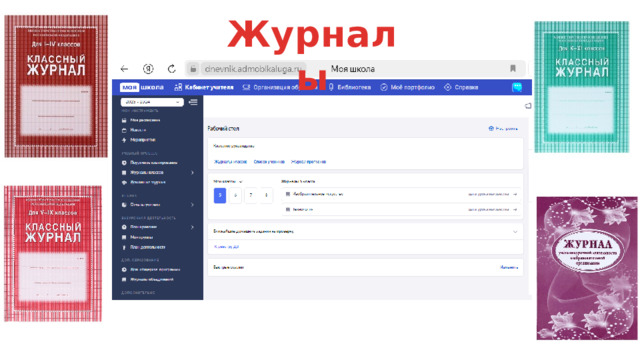The width and height of the screenshot is (640, 360).
Task: Reload the page with the refresh icon
Action: [x=171, y=69]
